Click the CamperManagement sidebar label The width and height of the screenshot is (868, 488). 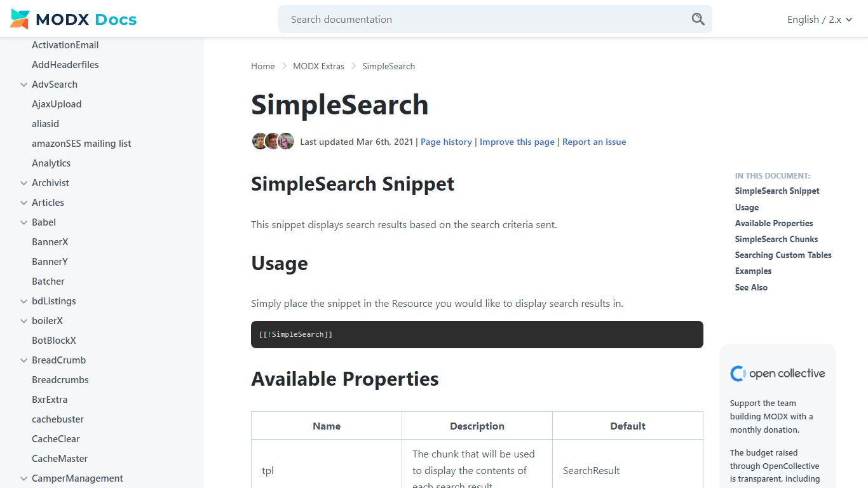(78, 478)
